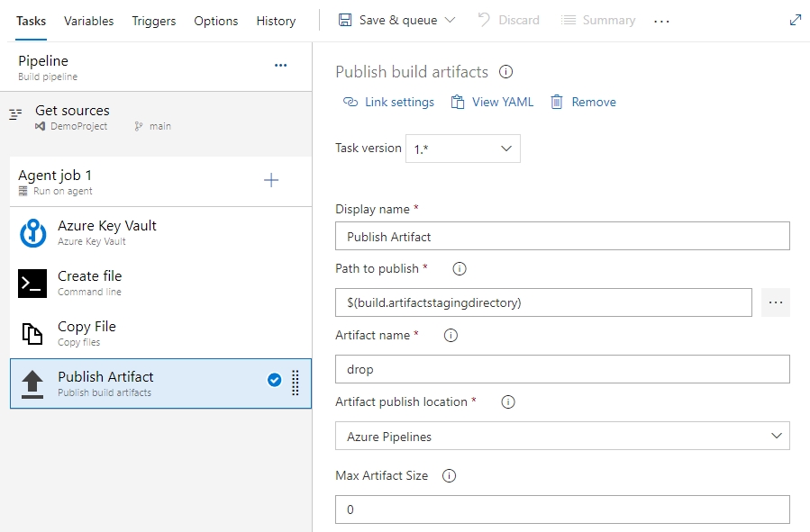Click the Remove trash icon
This screenshot has width=810, height=532.
click(x=555, y=102)
